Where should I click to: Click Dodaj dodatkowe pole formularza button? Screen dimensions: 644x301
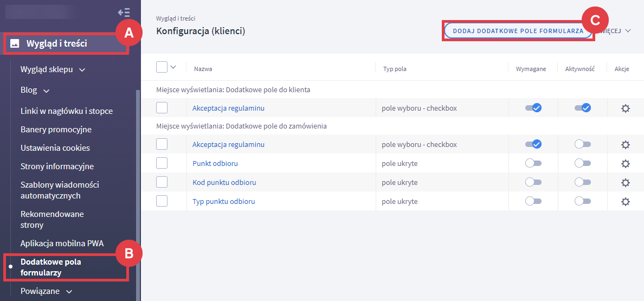(x=518, y=31)
